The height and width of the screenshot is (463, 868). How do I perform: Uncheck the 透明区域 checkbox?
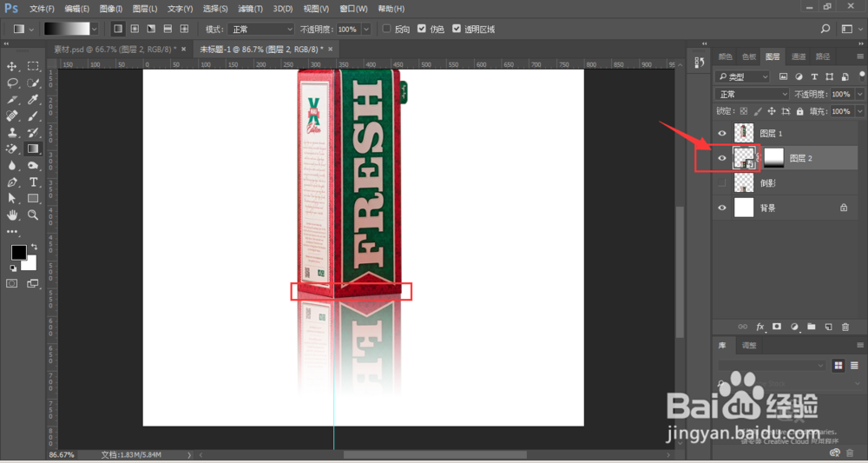(x=457, y=29)
